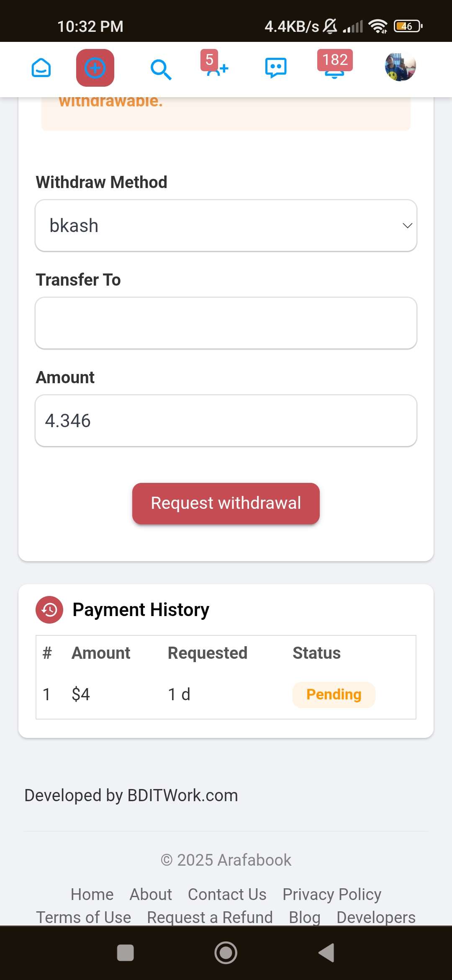Open the About footer link
This screenshot has height=980, width=452.
tap(151, 895)
